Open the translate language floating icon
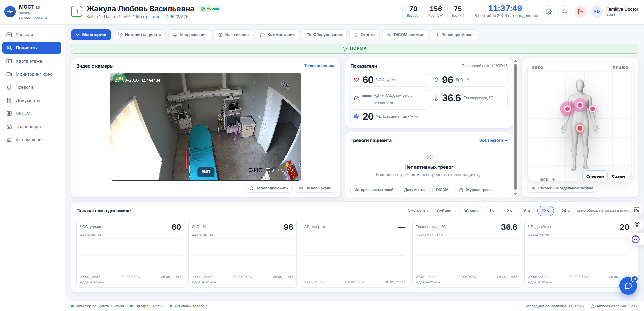 tap(637, 210)
